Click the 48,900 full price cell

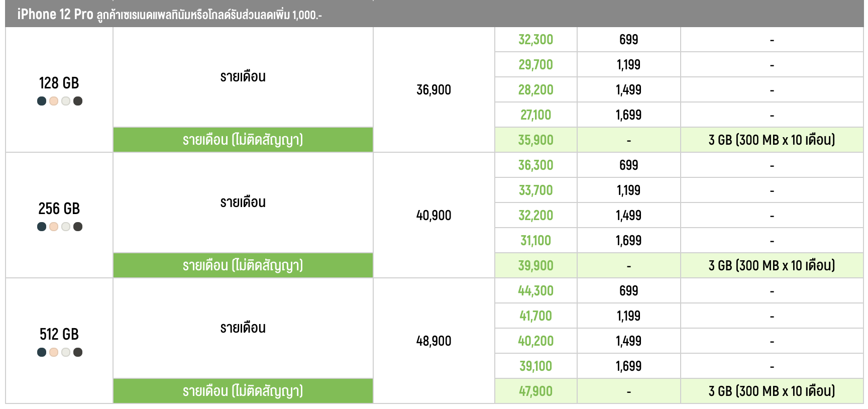[433, 341]
